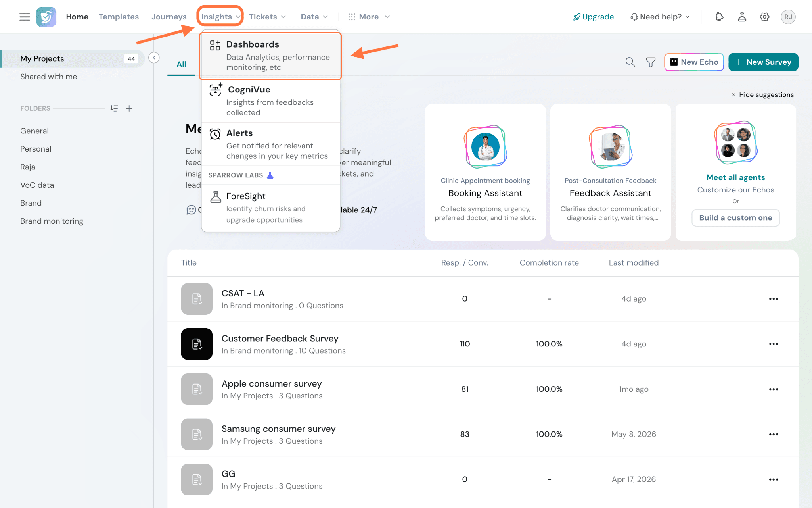Select ForeSight under Sparrow Labs

(x=270, y=208)
